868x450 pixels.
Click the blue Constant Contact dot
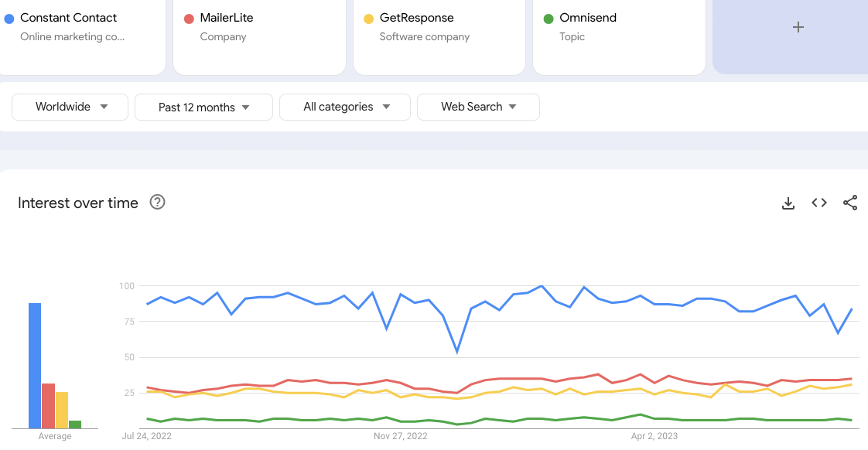point(9,19)
